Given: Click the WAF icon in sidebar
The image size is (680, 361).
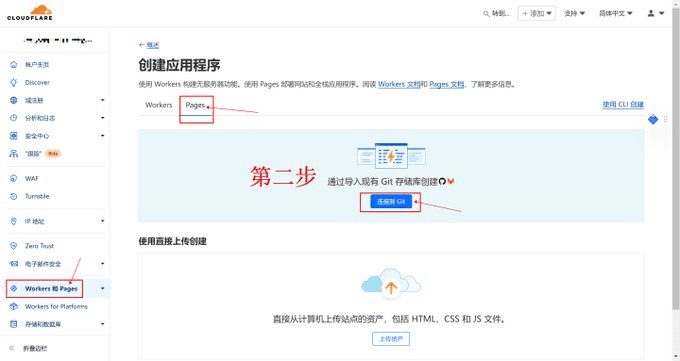Looking at the screenshot, I should (13, 178).
